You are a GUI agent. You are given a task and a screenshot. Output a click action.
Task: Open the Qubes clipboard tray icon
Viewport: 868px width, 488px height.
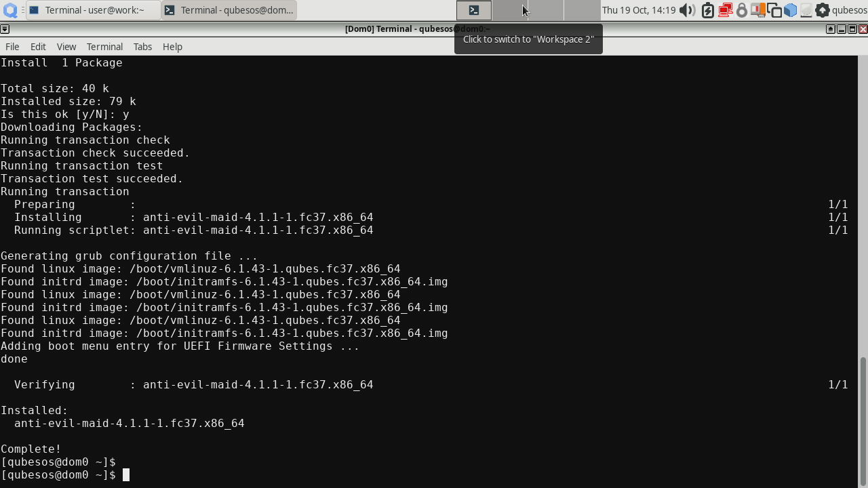click(774, 10)
